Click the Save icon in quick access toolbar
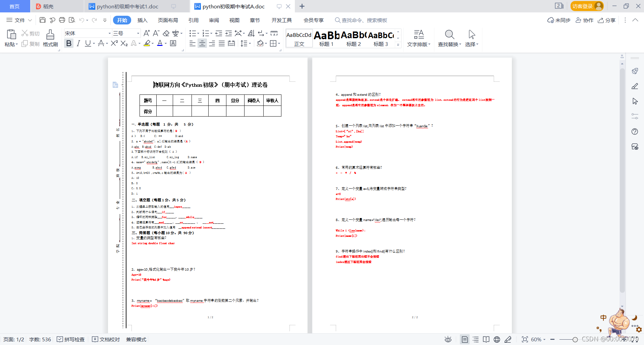Viewport: 644px width, 345px height. [42, 20]
